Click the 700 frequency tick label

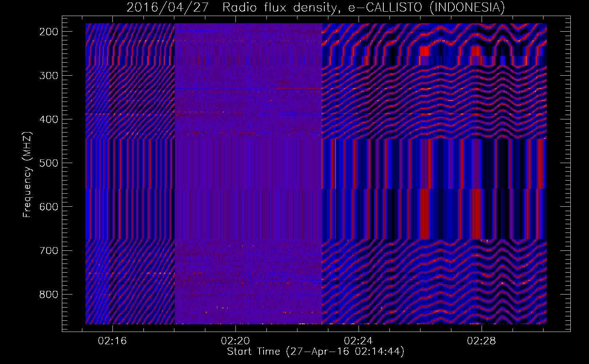click(49, 250)
